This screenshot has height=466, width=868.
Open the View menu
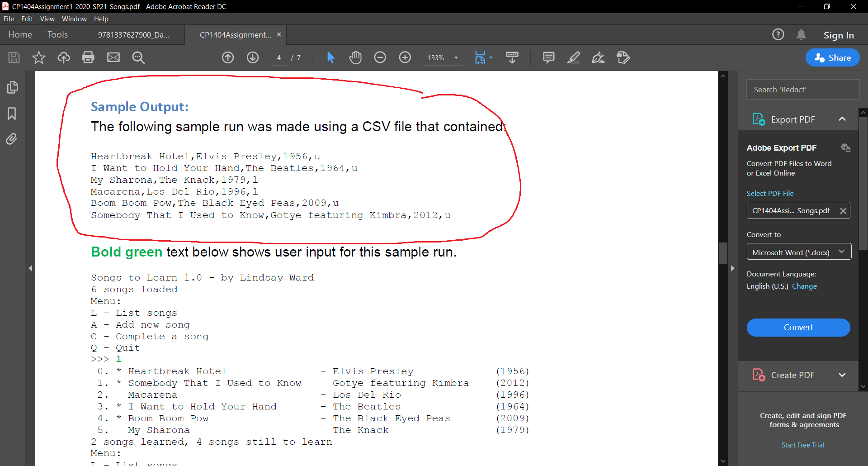47,19
